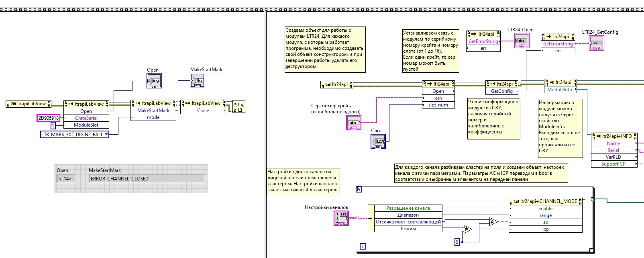Select the ModuleSlot numeric constant 1
Viewport: 644px width, 258px height.
coord(53,125)
